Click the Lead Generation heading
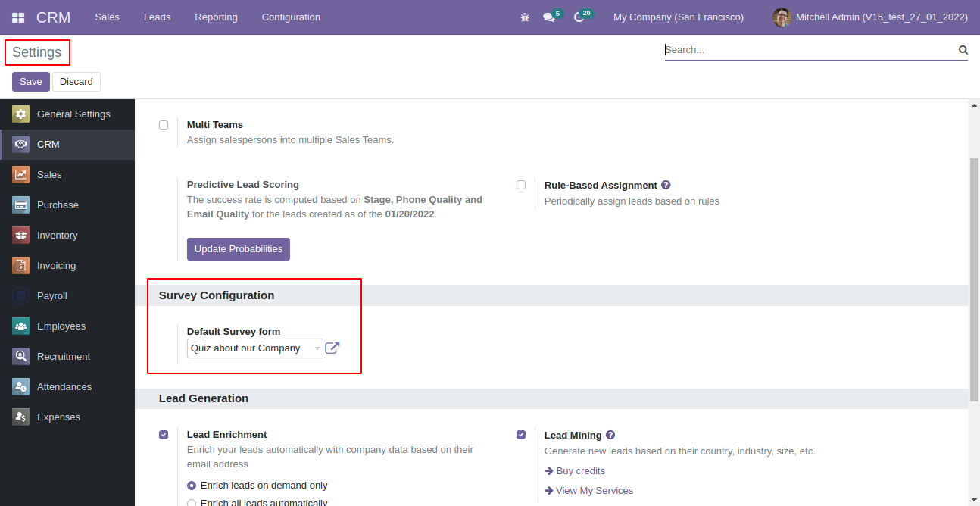Viewport: 980px width, 506px height. [204, 398]
